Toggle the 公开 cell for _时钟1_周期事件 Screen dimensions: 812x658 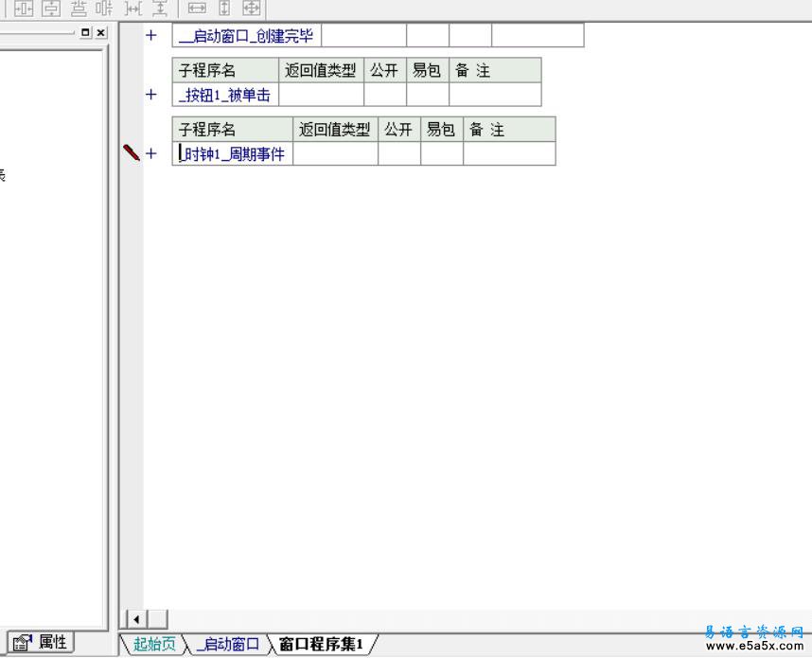click(x=399, y=154)
